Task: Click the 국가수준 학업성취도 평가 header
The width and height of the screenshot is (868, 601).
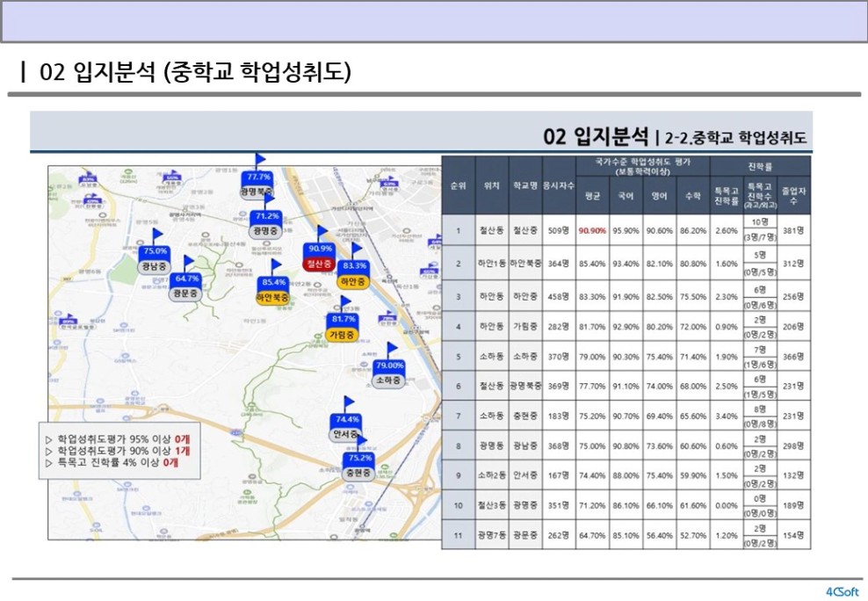Action: click(x=643, y=167)
